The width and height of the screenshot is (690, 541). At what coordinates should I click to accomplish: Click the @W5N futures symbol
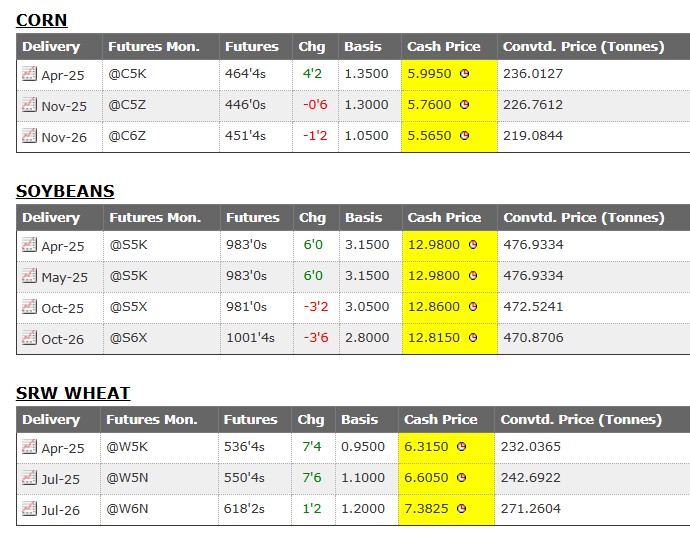click(x=127, y=479)
